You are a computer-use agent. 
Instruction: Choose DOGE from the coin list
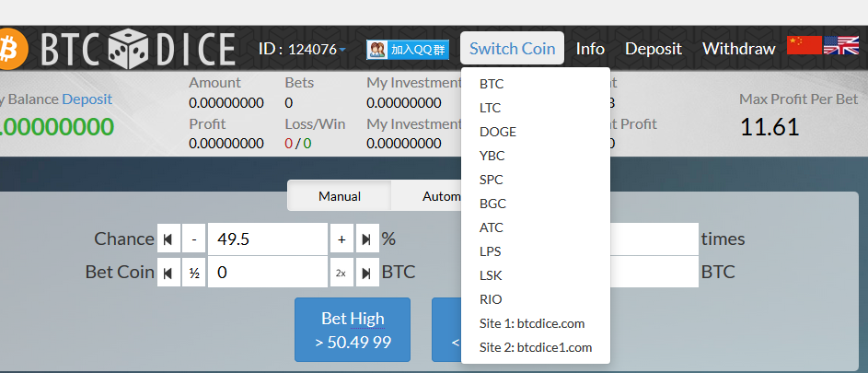[498, 132]
